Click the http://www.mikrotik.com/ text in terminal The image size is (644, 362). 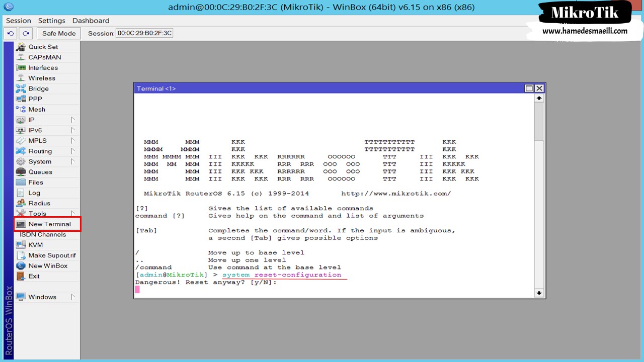(x=396, y=194)
